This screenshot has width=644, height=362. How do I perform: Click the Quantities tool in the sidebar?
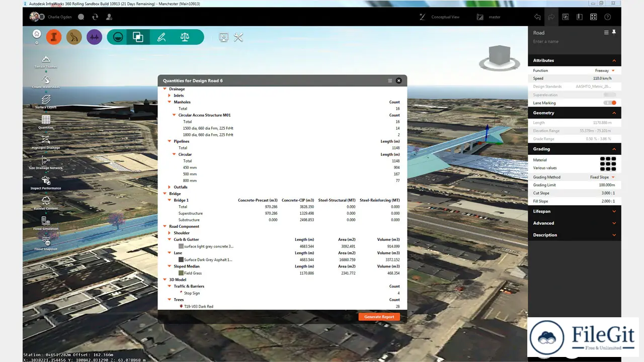(46, 122)
